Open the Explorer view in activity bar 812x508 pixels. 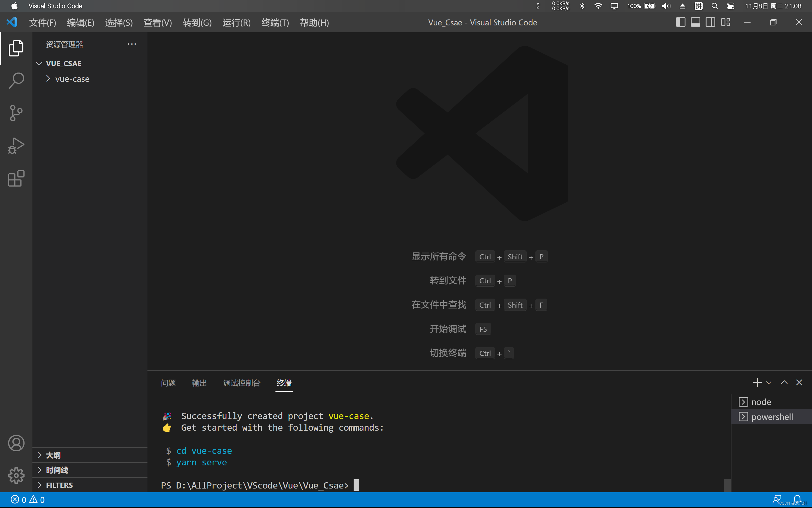[16, 48]
